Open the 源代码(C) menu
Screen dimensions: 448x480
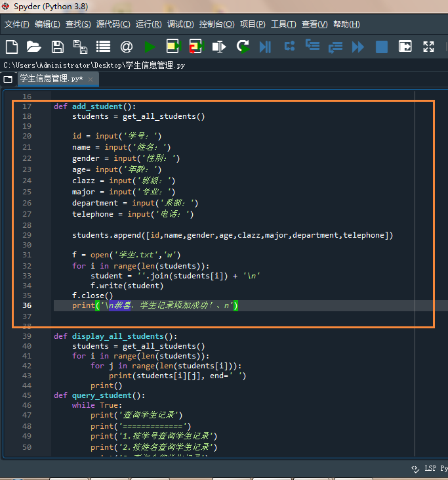[113, 24]
